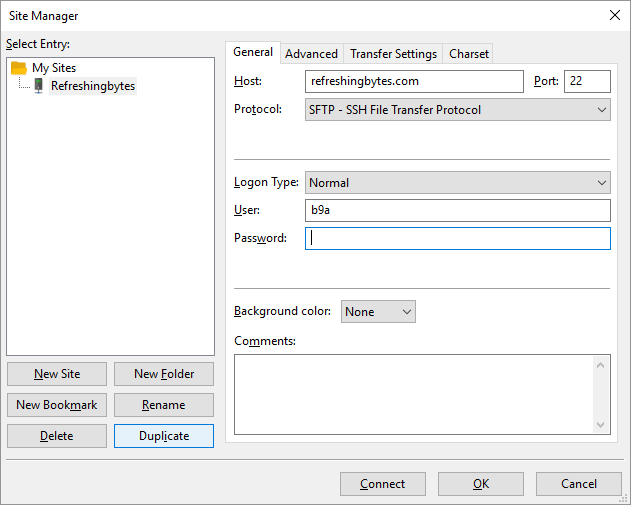The height and width of the screenshot is (505, 631).
Task: Click the Host input field
Action: (x=414, y=81)
